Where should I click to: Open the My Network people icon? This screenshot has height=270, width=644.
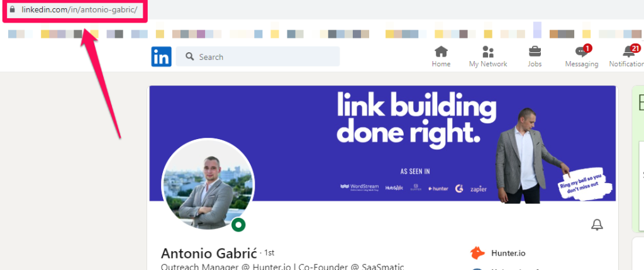(x=488, y=52)
